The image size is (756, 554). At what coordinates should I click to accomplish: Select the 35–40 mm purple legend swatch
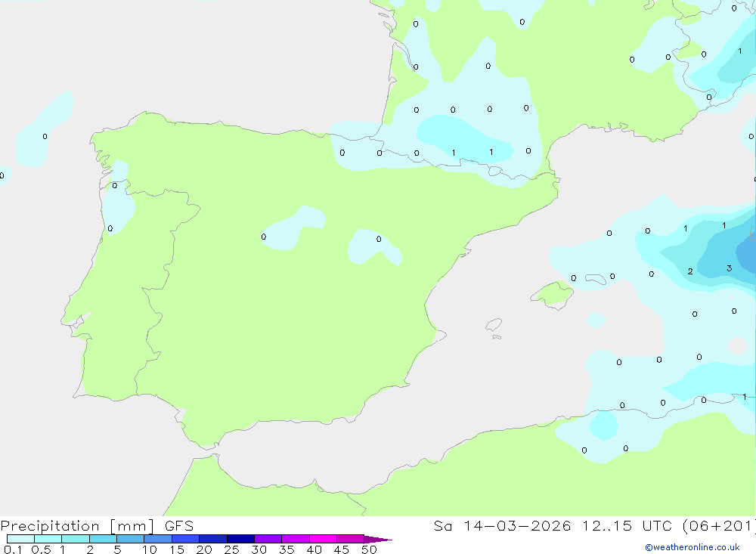pos(295,539)
